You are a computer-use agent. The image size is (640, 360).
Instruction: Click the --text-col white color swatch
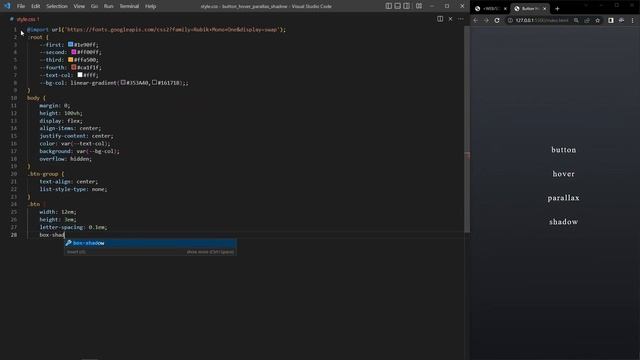(80, 75)
